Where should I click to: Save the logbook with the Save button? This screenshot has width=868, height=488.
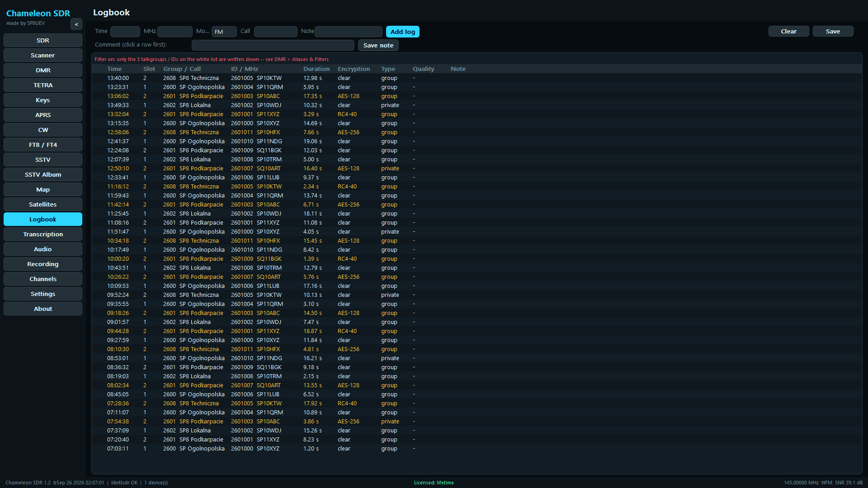point(833,31)
